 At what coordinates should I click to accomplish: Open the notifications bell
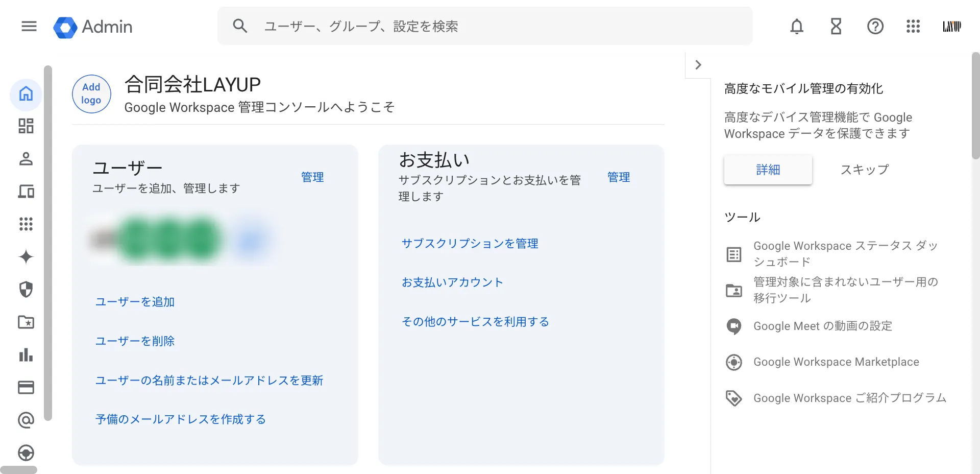click(797, 26)
